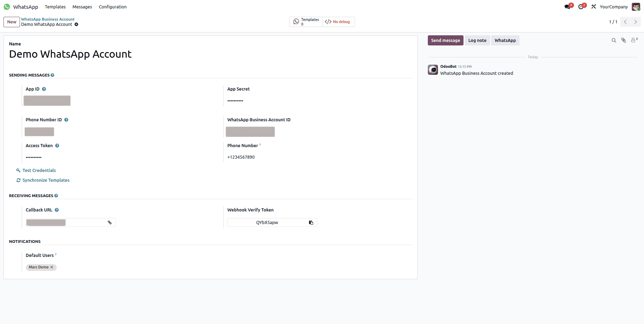This screenshot has width=644, height=324.
Task: Click Test Credentials link
Action: coord(36,171)
